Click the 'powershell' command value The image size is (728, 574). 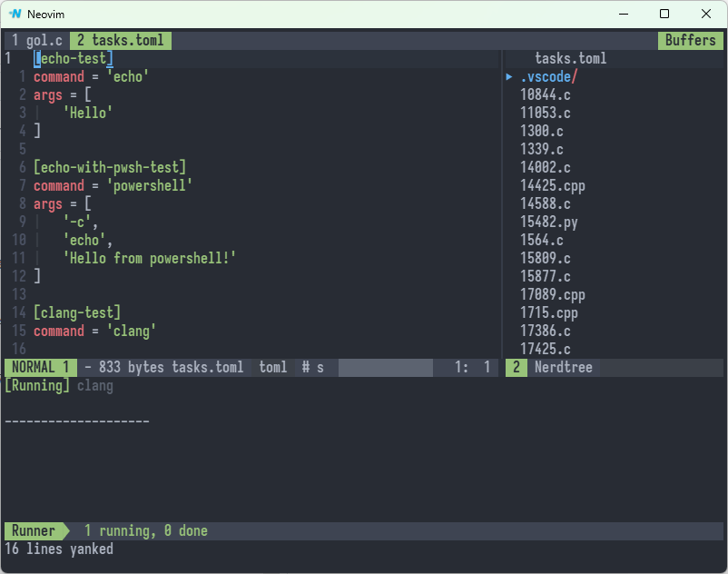149,186
